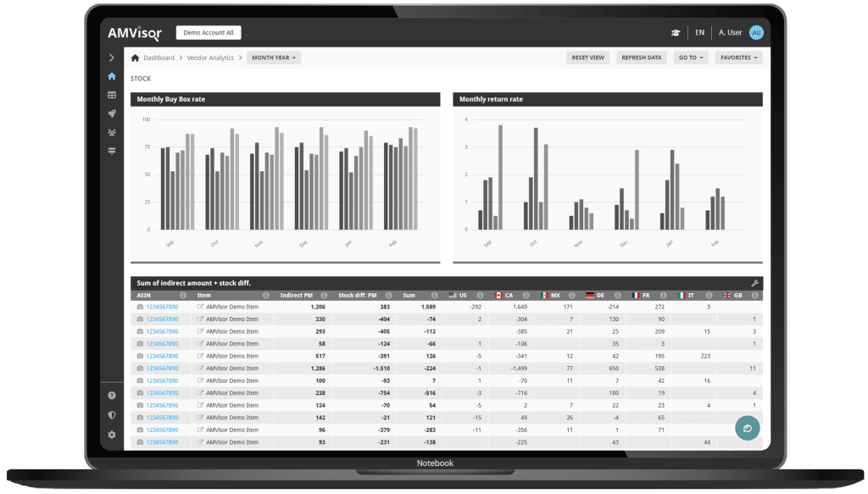Image resolution: width=868 pixels, height=494 pixels.
Task: Click the wrench icon on the stock table
Action: [753, 283]
